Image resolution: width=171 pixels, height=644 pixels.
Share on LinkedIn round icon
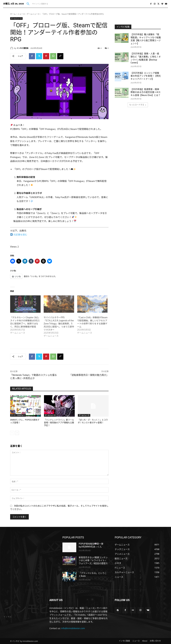[25, 261]
